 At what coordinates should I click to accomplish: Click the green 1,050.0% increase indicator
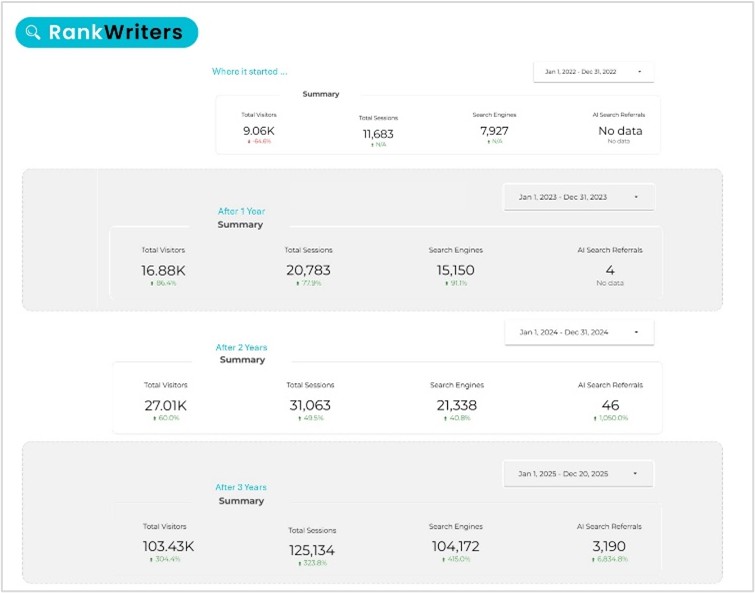[x=610, y=418]
